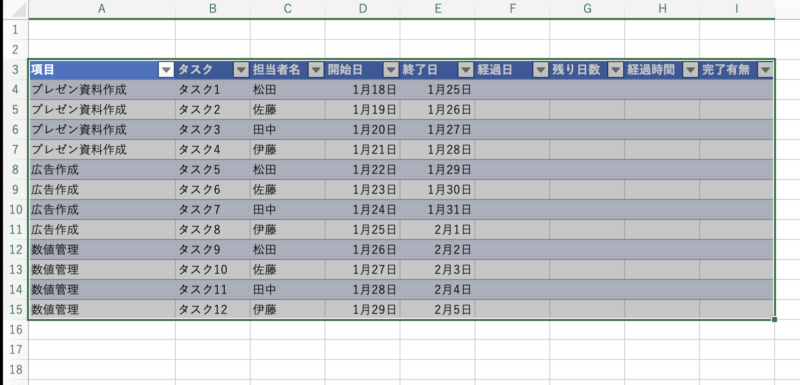This screenshot has height=385, width=800.
Task: Select the タスク3 cell
Action: pyautogui.click(x=213, y=130)
